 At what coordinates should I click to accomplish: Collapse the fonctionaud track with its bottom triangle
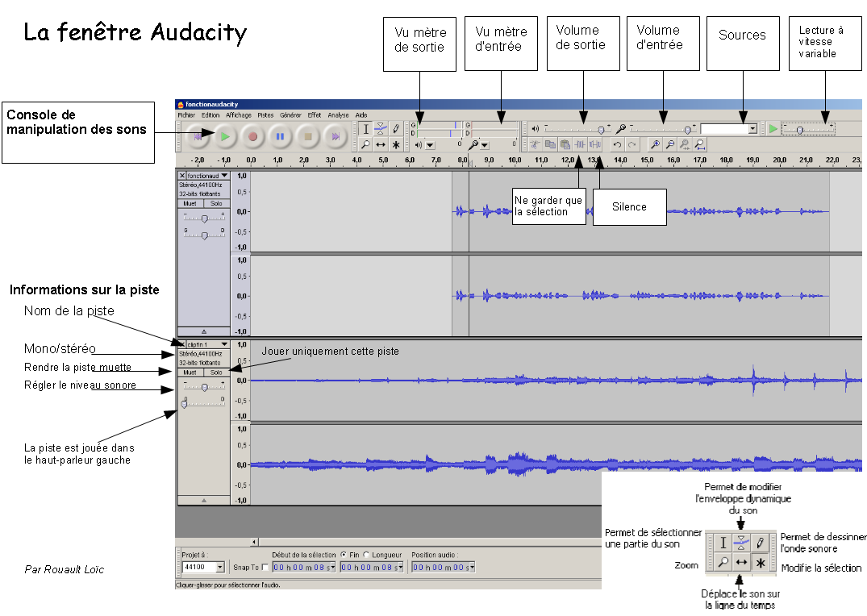coord(203,331)
